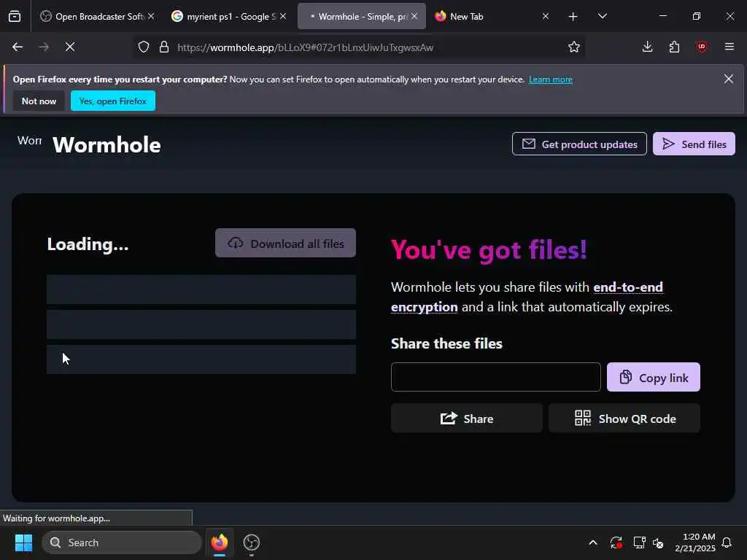Click the Send files button
The width and height of the screenshot is (747, 560).
694,144
